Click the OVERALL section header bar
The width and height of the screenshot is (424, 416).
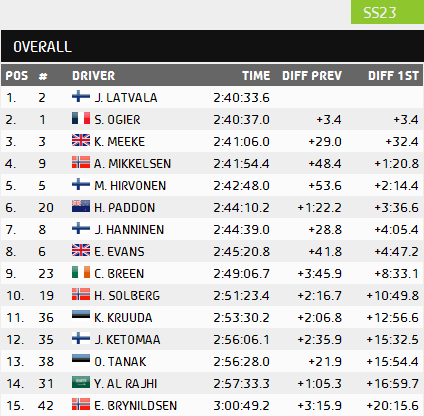point(212,46)
